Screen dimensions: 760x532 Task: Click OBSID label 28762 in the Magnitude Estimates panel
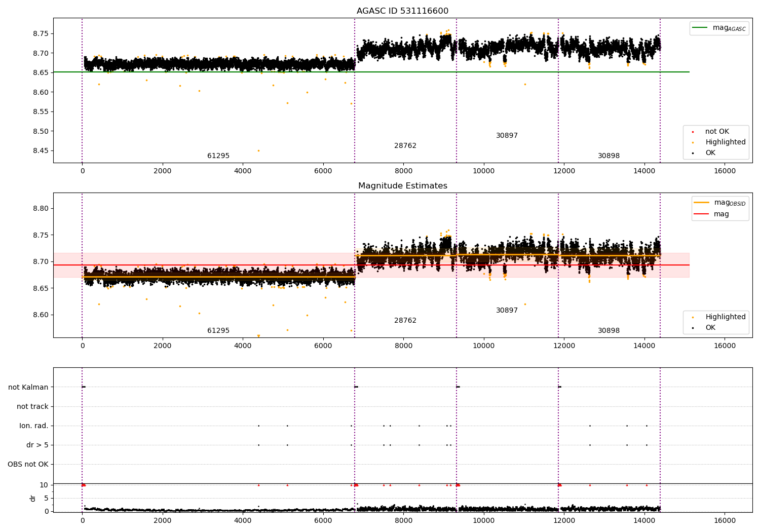pyautogui.click(x=405, y=321)
